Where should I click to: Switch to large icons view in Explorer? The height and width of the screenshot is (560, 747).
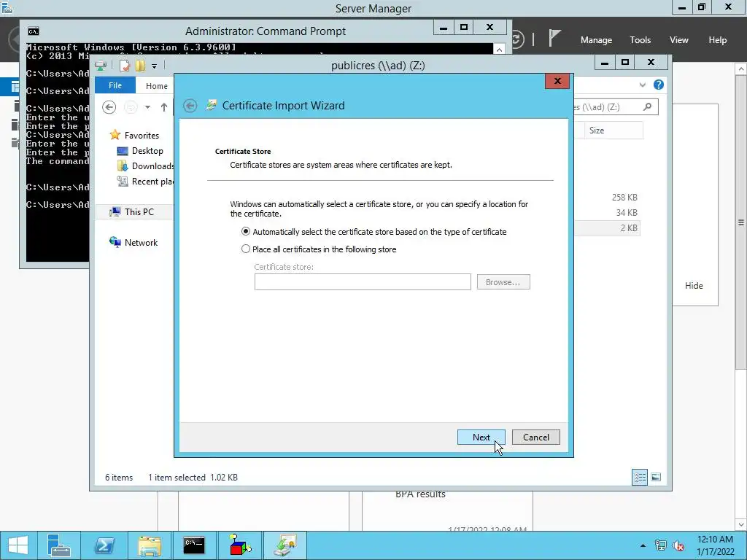[656, 477]
